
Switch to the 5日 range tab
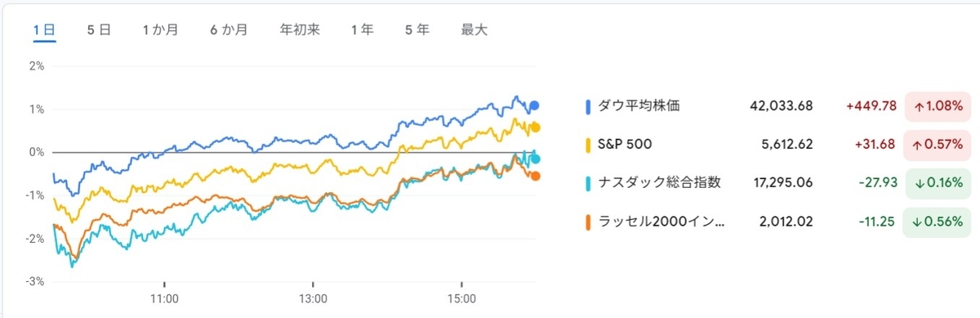pyautogui.click(x=99, y=29)
